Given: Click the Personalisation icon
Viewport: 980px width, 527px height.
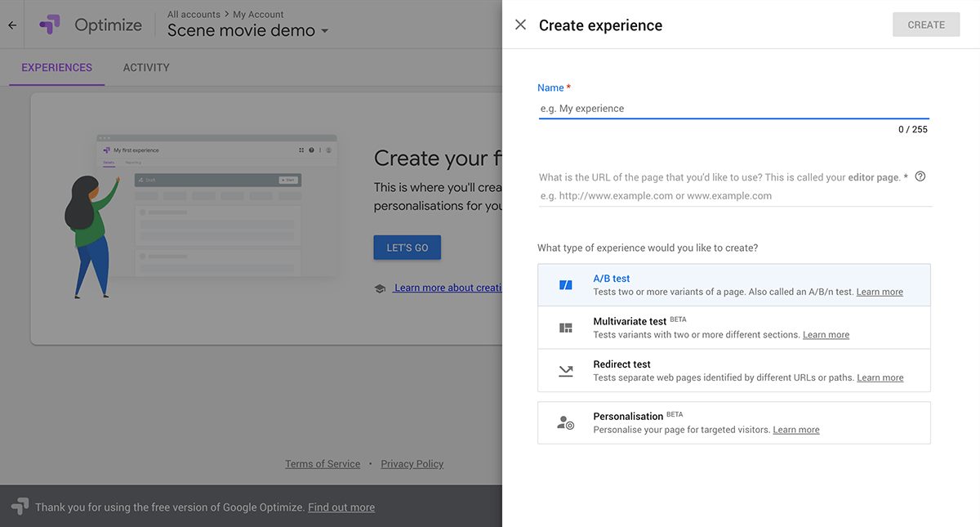Looking at the screenshot, I should tap(565, 422).
